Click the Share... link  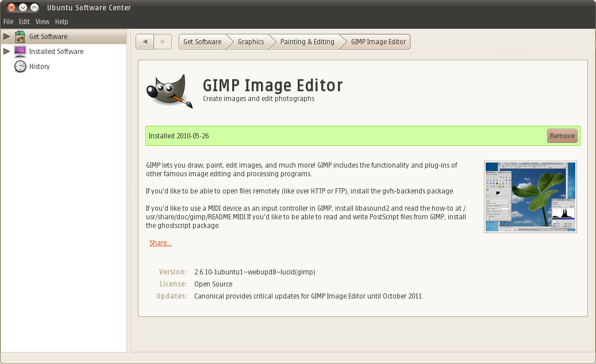160,243
